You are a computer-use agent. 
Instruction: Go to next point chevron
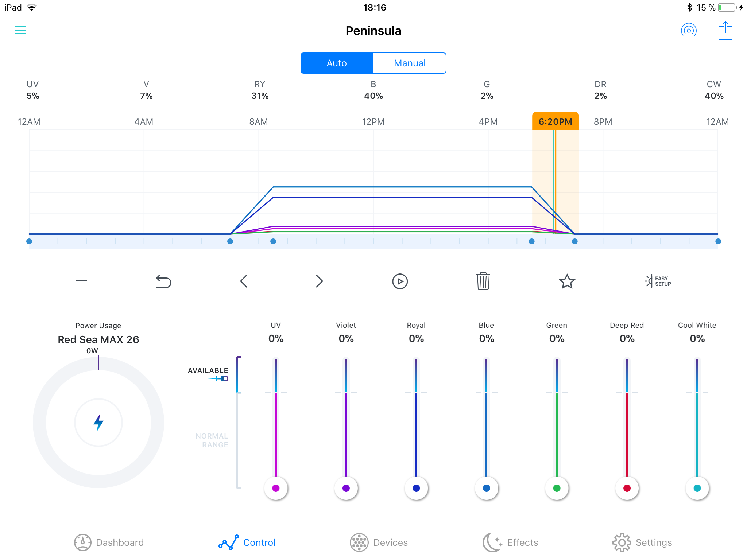[x=319, y=281]
